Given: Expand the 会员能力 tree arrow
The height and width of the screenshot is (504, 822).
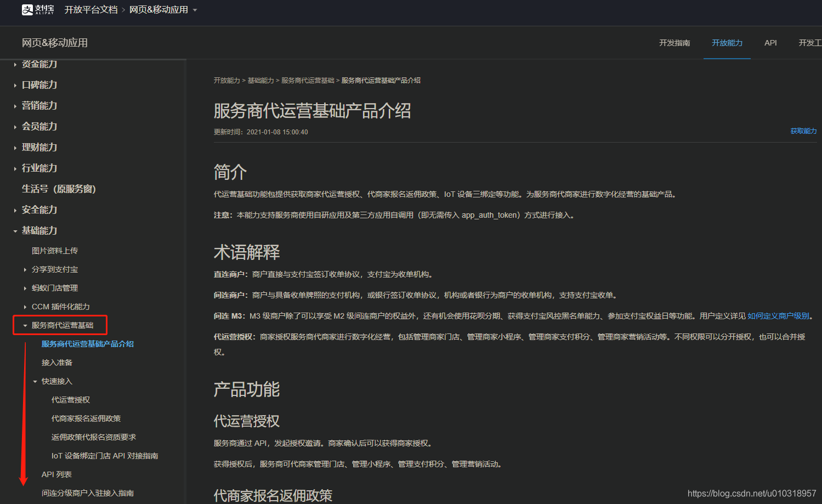Looking at the screenshot, I should (15, 127).
